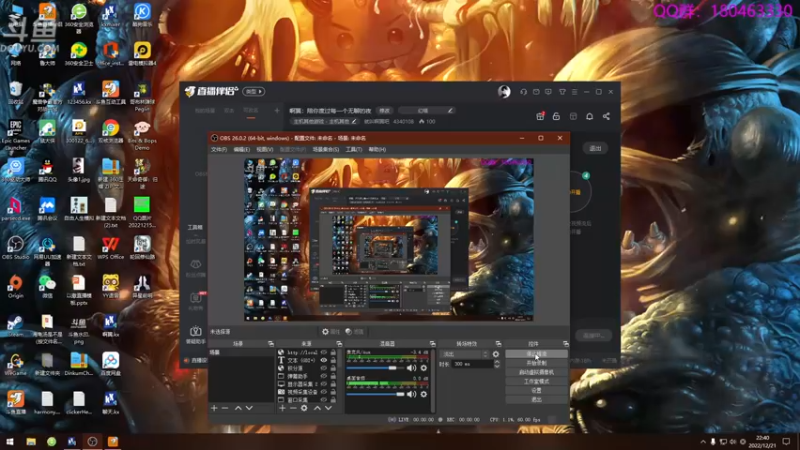Adjust transition duration stepper arrows
800x450 pixels.
tap(497, 364)
